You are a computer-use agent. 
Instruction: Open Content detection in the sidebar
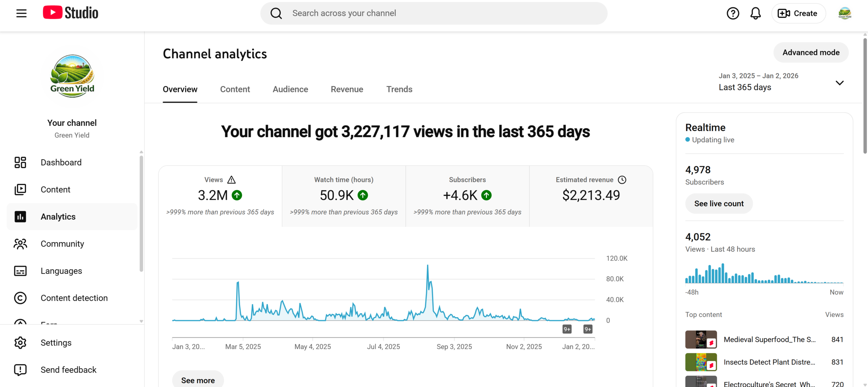pyautogui.click(x=74, y=298)
